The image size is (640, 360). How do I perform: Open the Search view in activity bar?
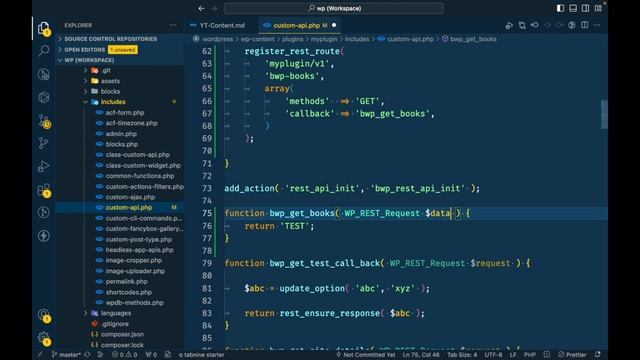[44, 51]
